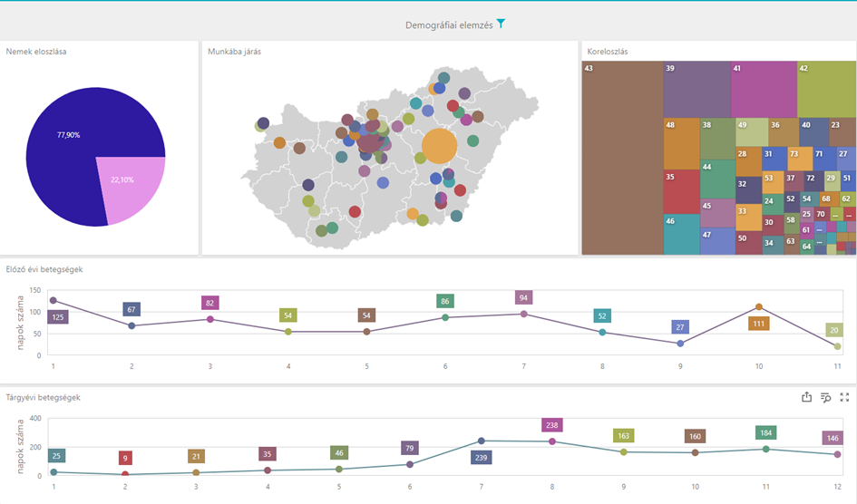Screen dimensions: 857x504
Task: Select treemap cell 43
Action: click(622, 158)
